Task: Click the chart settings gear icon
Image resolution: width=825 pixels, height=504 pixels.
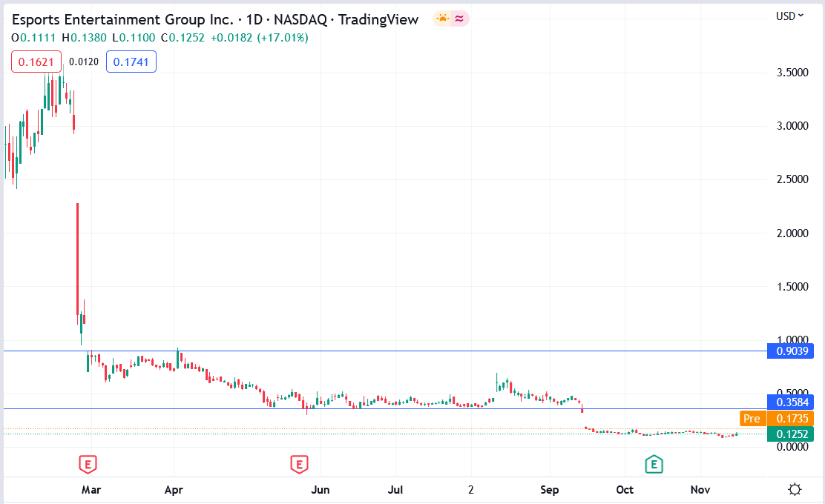Action: coord(795,490)
